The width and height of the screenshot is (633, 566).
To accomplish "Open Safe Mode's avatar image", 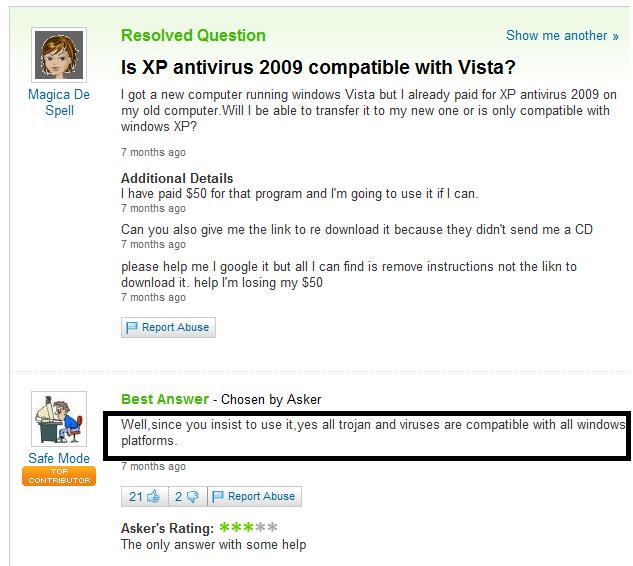I will pyautogui.click(x=59, y=419).
